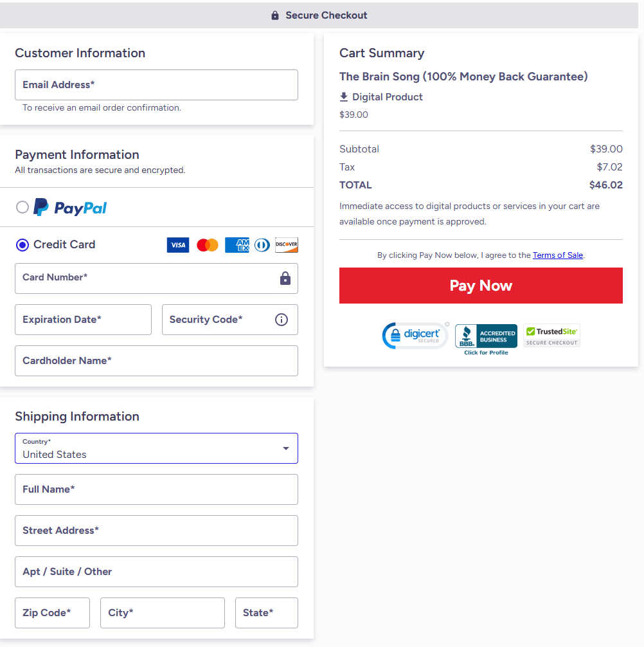Click the TrustedSite secure checkout badge
The width and height of the screenshot is (644, 647).
(551, 335)
